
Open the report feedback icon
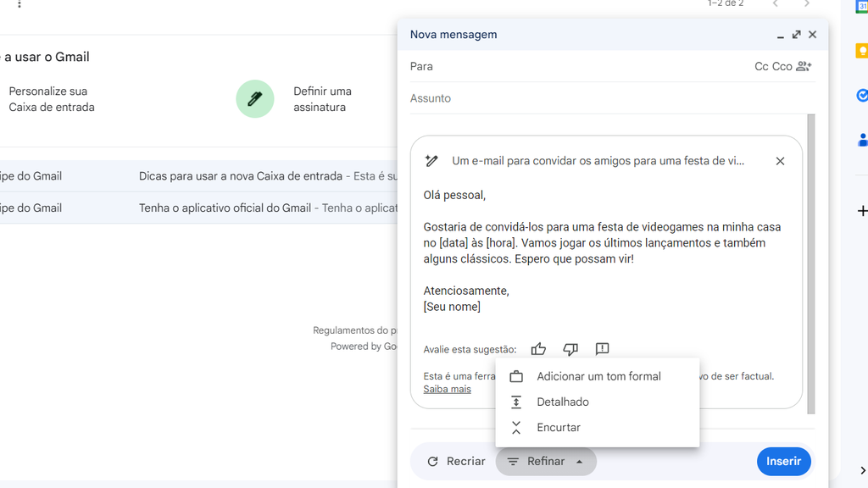[603, 348]
